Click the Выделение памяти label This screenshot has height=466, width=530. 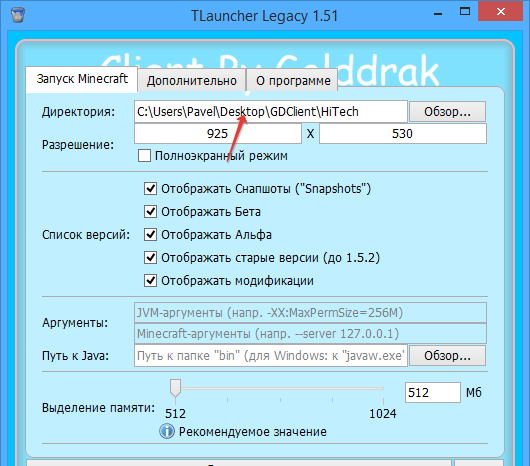(x=98, y=408)
